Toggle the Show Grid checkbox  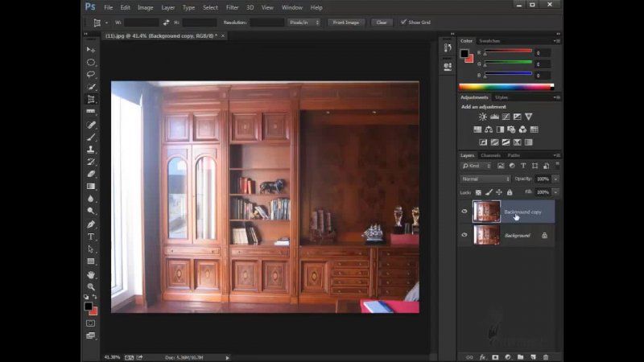pos(402,23)
